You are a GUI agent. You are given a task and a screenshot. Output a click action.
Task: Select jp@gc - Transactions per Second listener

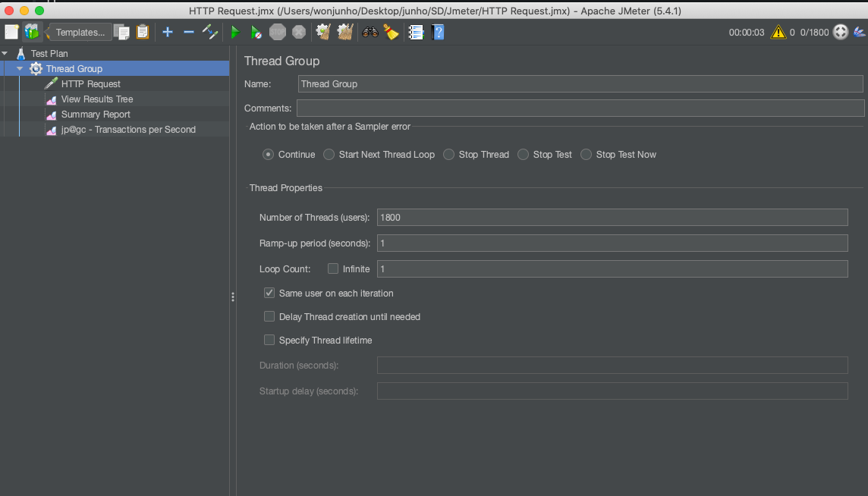tap(128, 130)
